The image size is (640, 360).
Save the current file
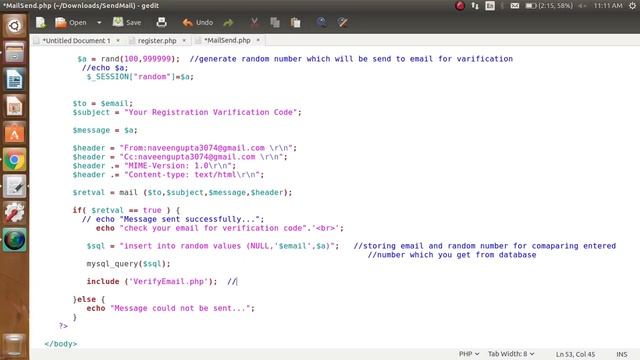127,22
